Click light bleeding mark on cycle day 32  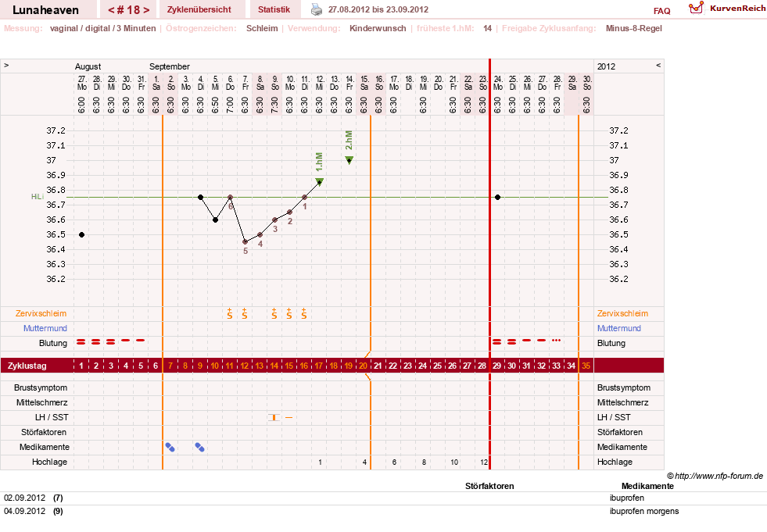coord(542,341)
